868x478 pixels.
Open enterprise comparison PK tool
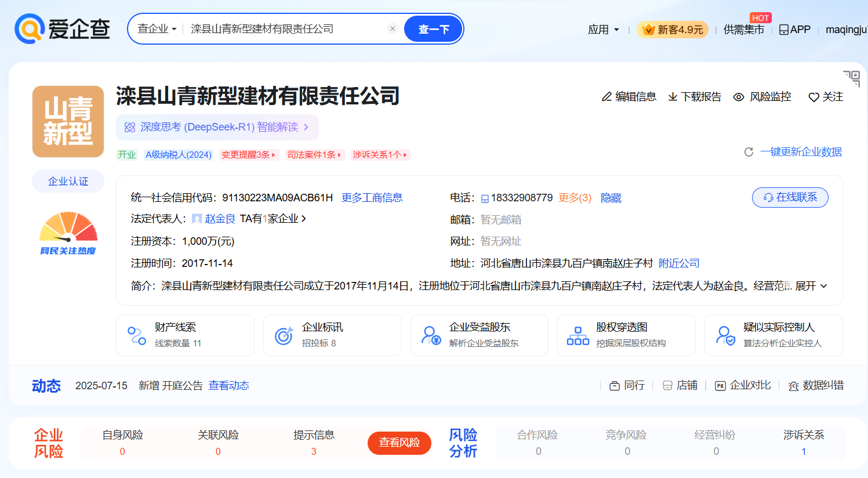tap(743, 385)
